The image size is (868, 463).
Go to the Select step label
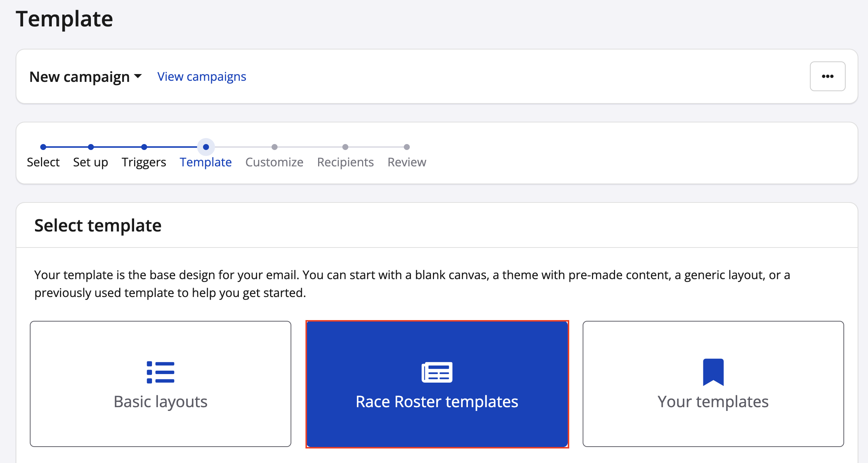pyautogui.click(x=43, y=162)
